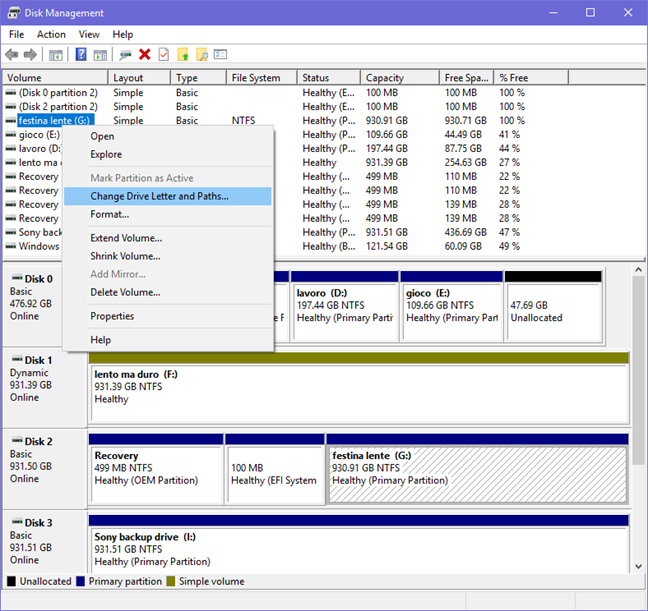Click the blue Primary partition legend swatch
Screen dimensions: 648x611
[x=81, y=582]
